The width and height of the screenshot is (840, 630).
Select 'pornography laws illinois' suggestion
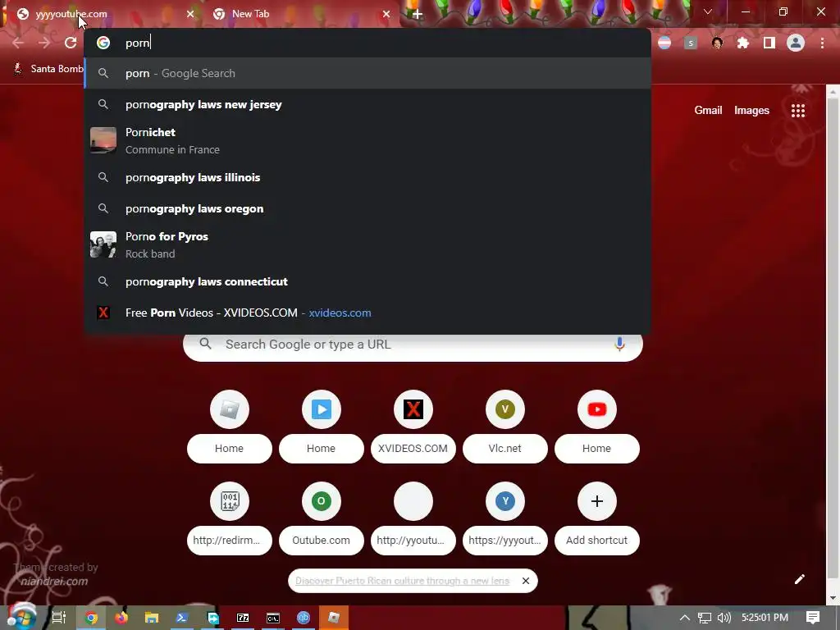coord(367,177)
